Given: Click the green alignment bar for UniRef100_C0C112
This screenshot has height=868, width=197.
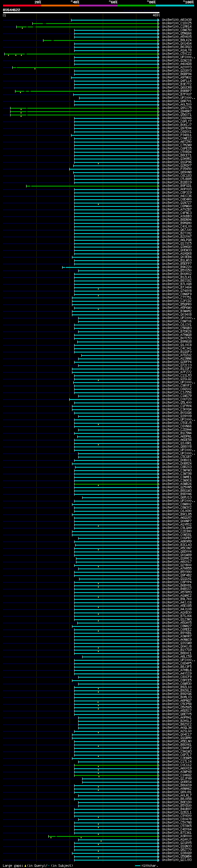Looking at the screenshot, I should point(117,765).
